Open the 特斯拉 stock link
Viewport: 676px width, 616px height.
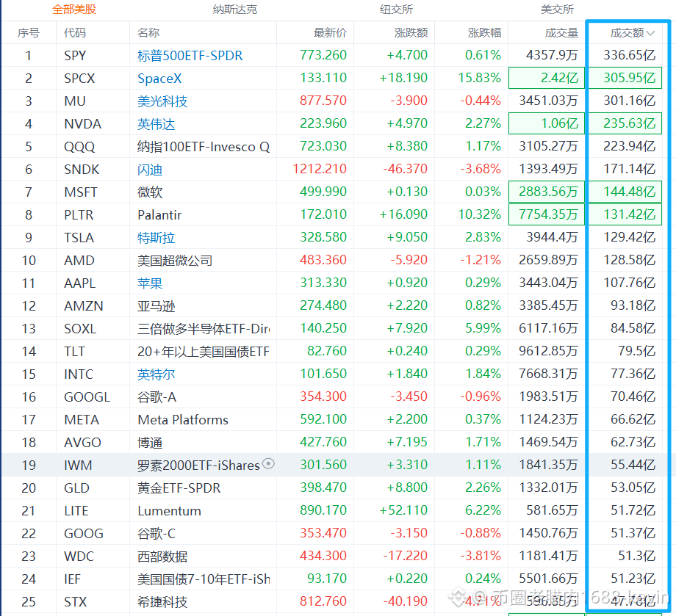(156, 238)
